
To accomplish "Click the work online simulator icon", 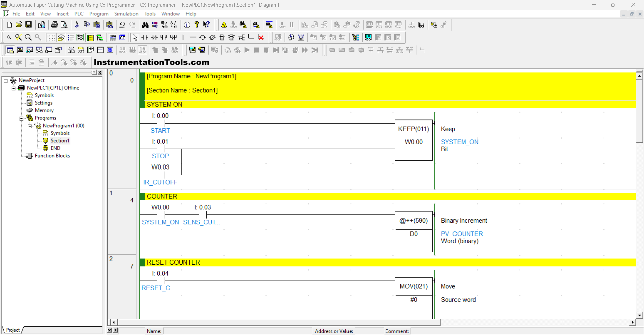I will click(269, 25).
